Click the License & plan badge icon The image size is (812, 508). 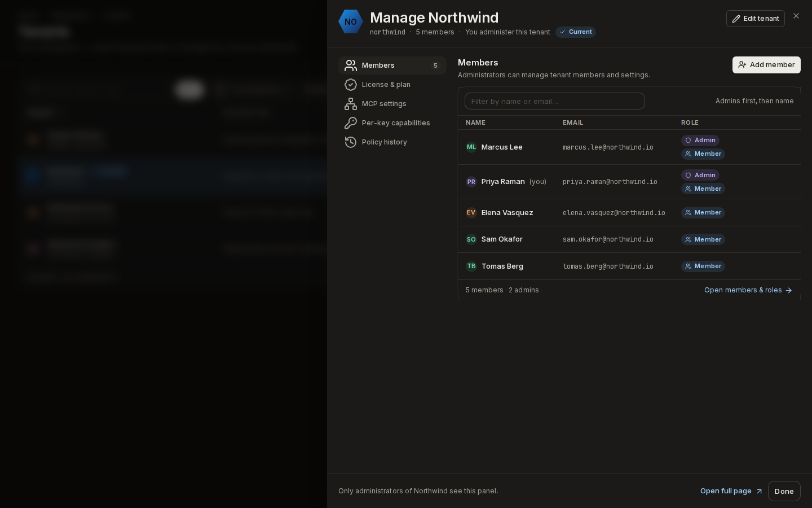(x=351, y=85)
